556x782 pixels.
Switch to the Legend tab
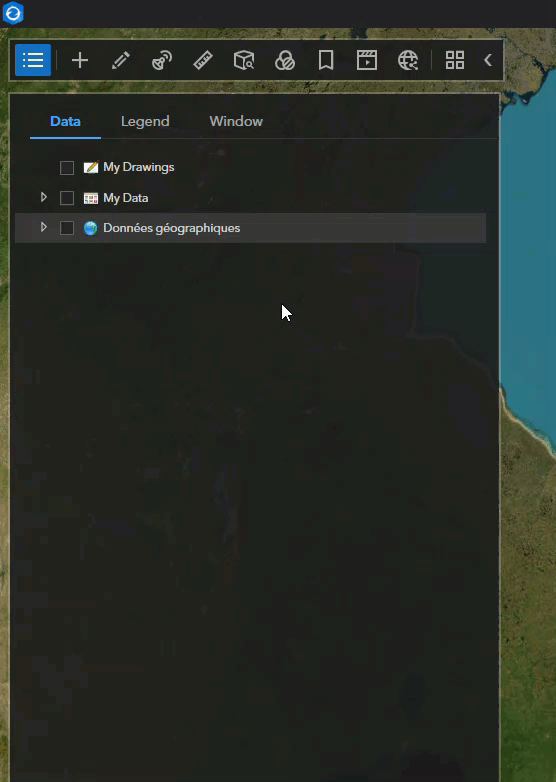tap(145, 121)
